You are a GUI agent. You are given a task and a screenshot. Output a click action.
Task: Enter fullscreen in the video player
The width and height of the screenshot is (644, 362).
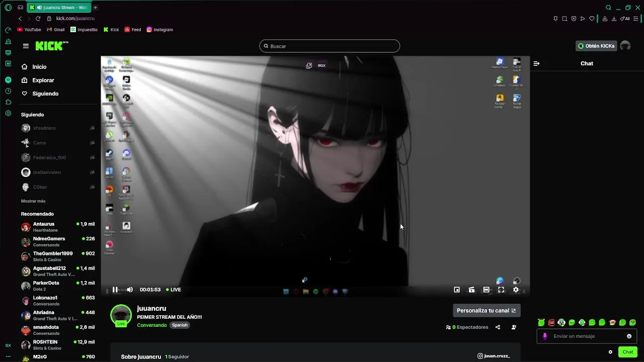tap(501, 290)
